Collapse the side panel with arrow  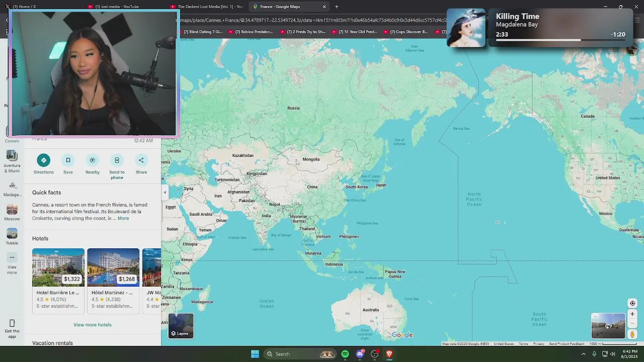tap(165, 192)
